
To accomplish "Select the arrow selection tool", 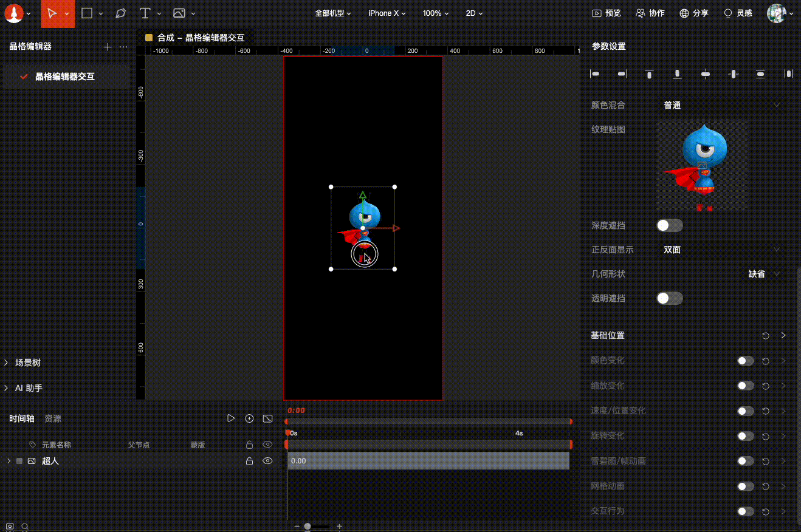I will point(52,13).
